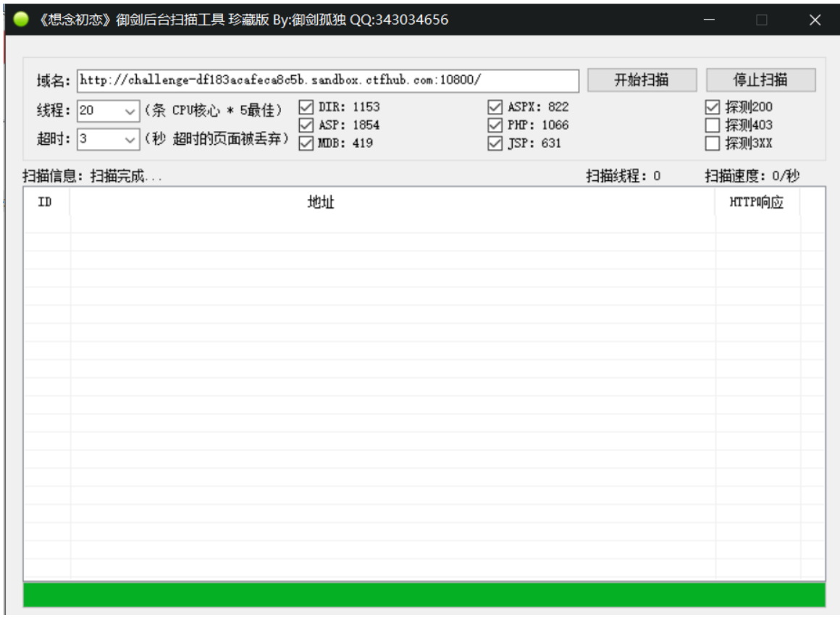Click the 扫描速度: 0/秒 status text
This screenshot has width=840, height=620.
click(x=752, y=176)
